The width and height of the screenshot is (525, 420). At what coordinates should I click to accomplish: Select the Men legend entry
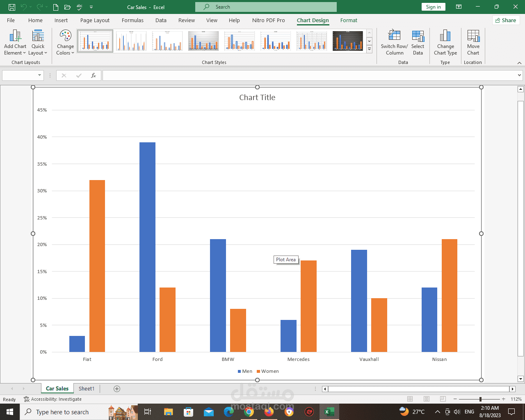coord(245,371)
